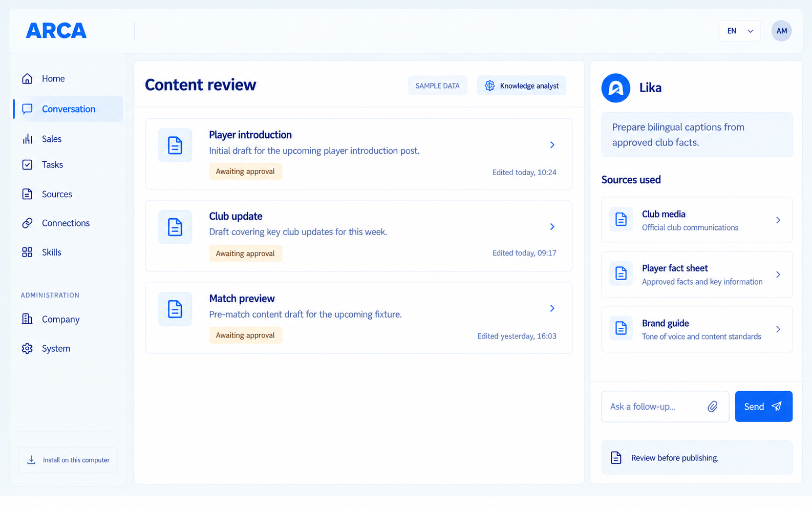Viewport: 812px width, 508px height.
Task: Click Awaiting approval badge on Club update
Action: pos(245,253)
